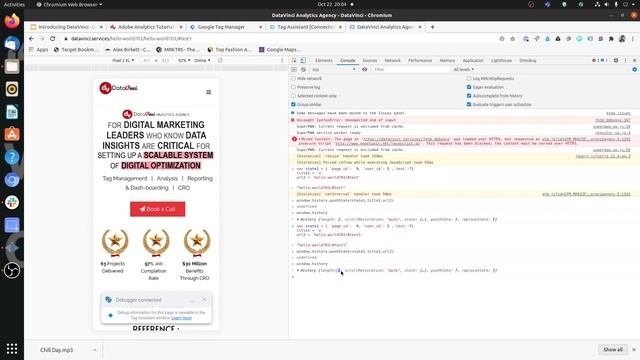Switch to the Application tab
The width and height of the screenshot is (640, 360).
[x=473, y=60]
